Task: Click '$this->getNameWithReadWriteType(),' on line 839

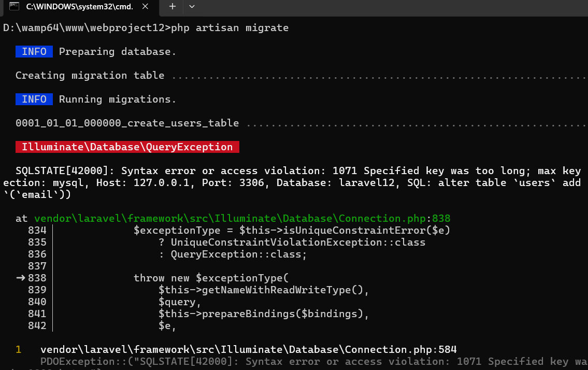Action: [x=264, y=290]
